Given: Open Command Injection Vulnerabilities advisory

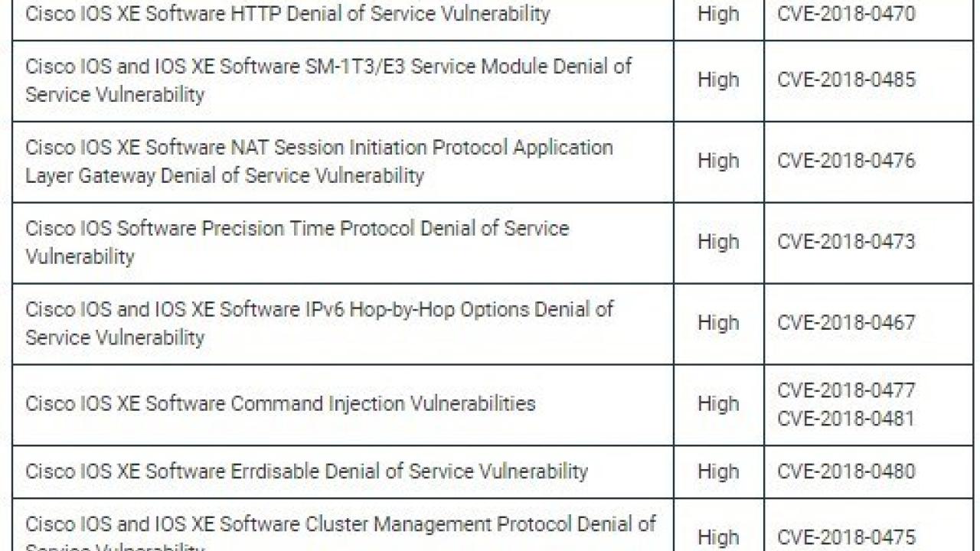Looking at the screenshot, I should click(280, 404).
